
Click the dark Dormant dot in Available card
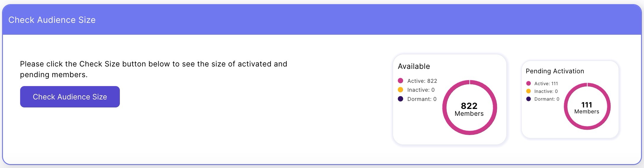point(400,99)
